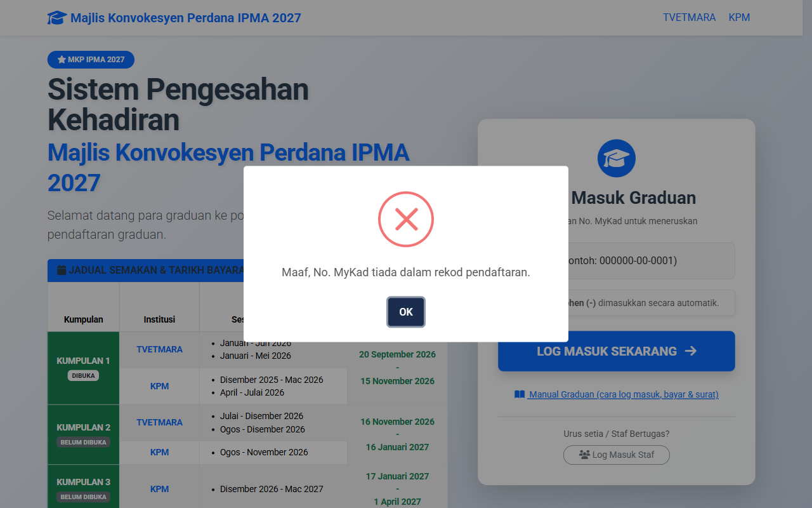Click the '16 Januari 2027' date
This screenshot has width=812, height=508.
(397, 447)
